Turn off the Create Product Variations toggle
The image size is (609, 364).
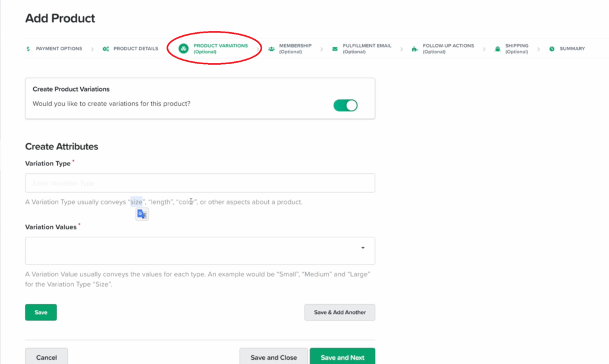pyautogui.click(x=346, y=105)
